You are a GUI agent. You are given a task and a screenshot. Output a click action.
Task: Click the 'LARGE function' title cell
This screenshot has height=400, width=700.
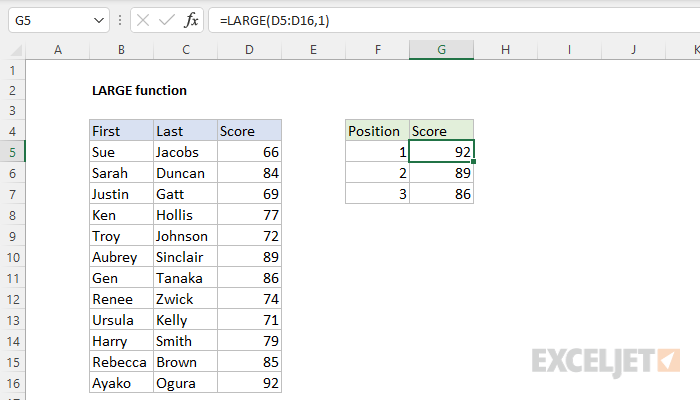point(139,91)
